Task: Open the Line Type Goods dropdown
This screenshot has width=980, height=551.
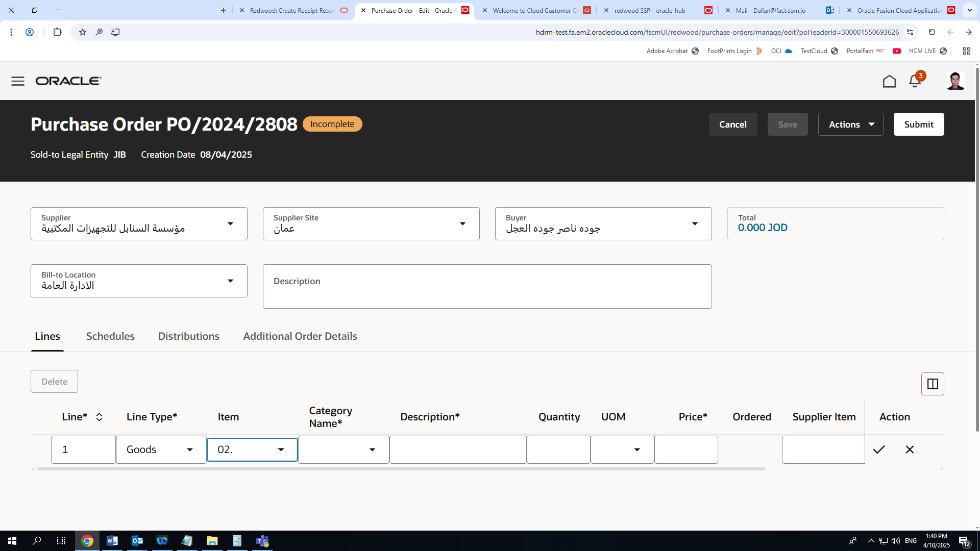Action: coord(190,449)
